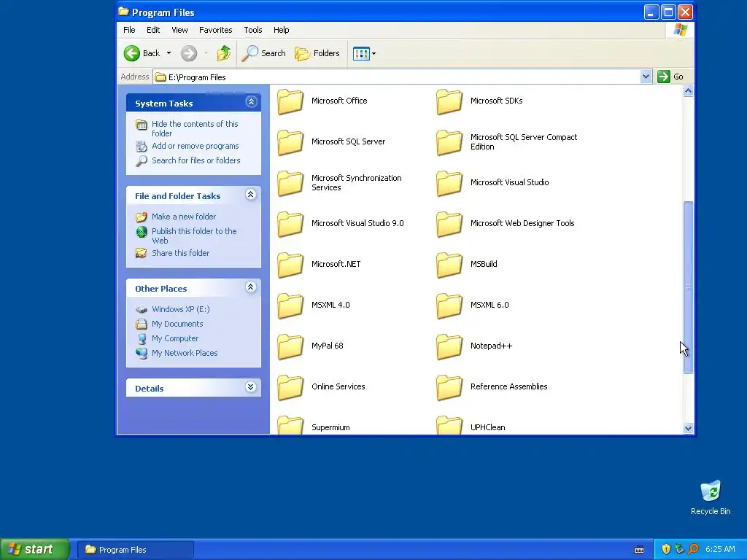Collapse the System Tasks panel
747x560 pixels.
click(x=251, y=102)
